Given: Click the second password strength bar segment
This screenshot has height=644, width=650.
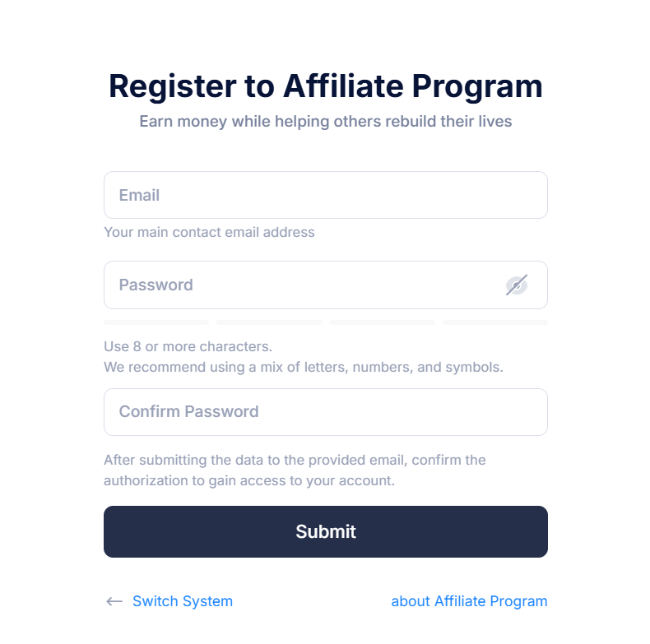Looking at the screenshot, I should [269, 322].
